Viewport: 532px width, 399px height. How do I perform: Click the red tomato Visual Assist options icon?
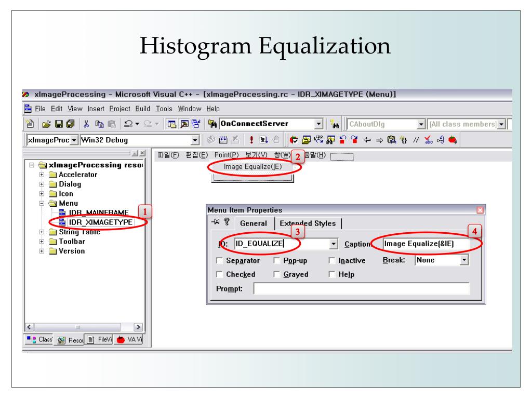click(453, 140)
